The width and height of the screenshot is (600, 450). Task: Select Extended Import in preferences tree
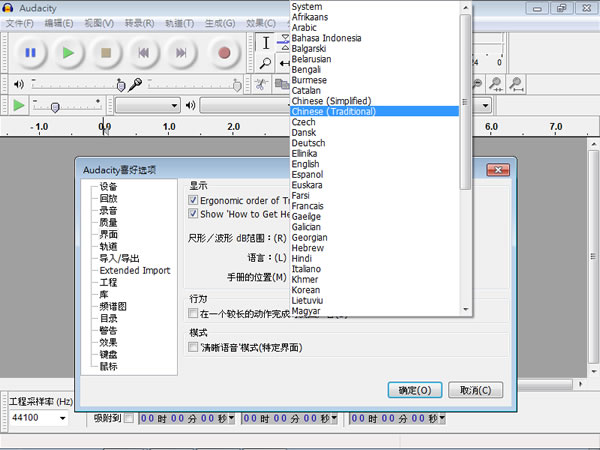pyautogui.click(x=135, y=270)
